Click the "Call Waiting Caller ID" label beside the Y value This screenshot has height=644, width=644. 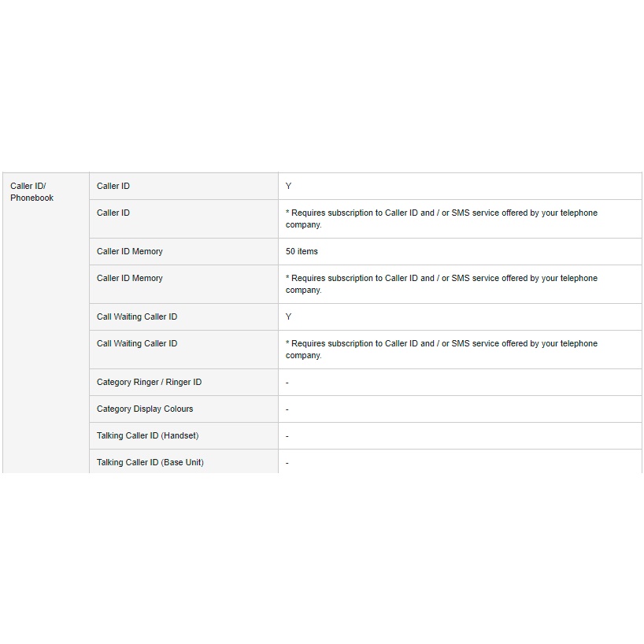[137, 317]
